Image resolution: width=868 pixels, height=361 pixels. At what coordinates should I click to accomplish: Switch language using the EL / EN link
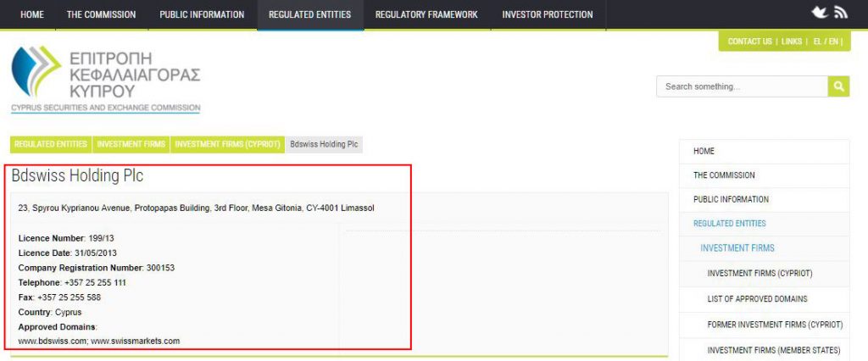(x=826, y=42)
